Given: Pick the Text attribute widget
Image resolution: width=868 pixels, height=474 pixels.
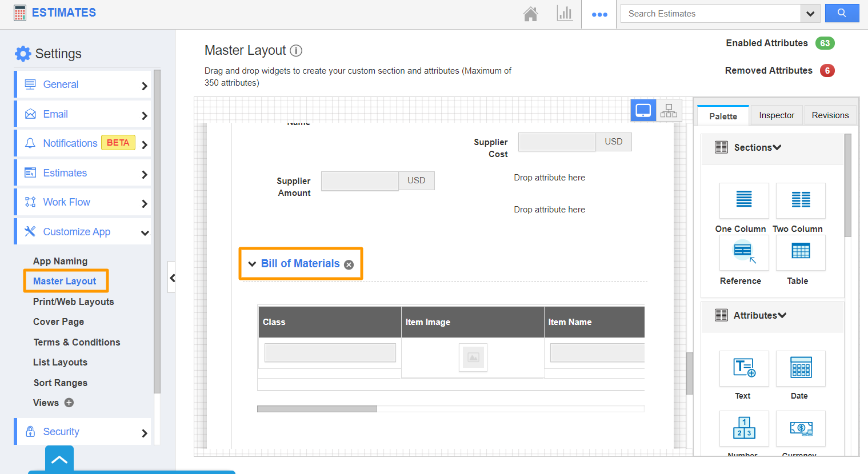Looking at the screenshot, I should pos(743,368).
